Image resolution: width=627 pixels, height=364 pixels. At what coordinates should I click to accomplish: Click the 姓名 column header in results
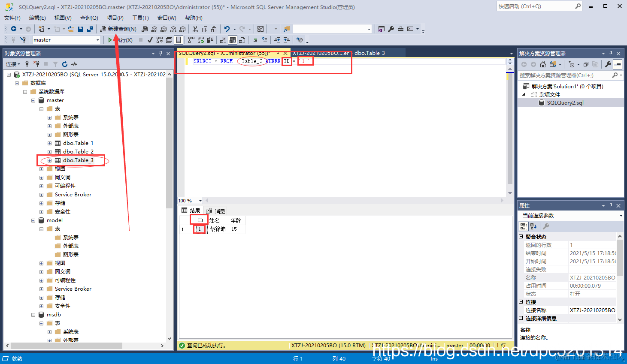(219, 220)
